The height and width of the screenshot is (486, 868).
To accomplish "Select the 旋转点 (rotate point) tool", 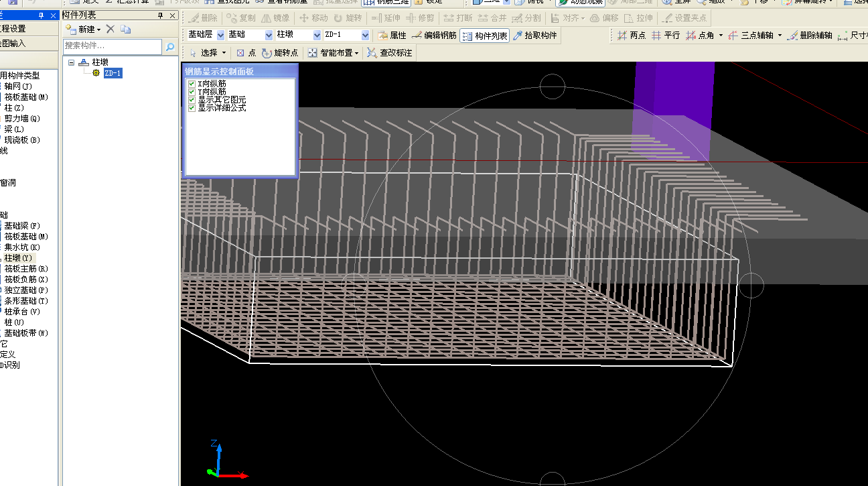I will tap(280, 52).
